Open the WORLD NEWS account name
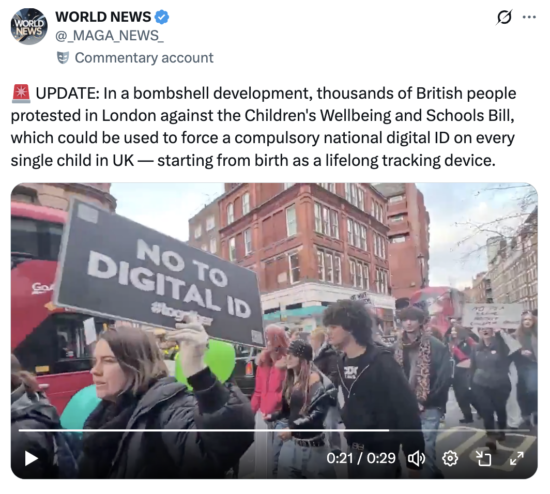 [103, 17]
